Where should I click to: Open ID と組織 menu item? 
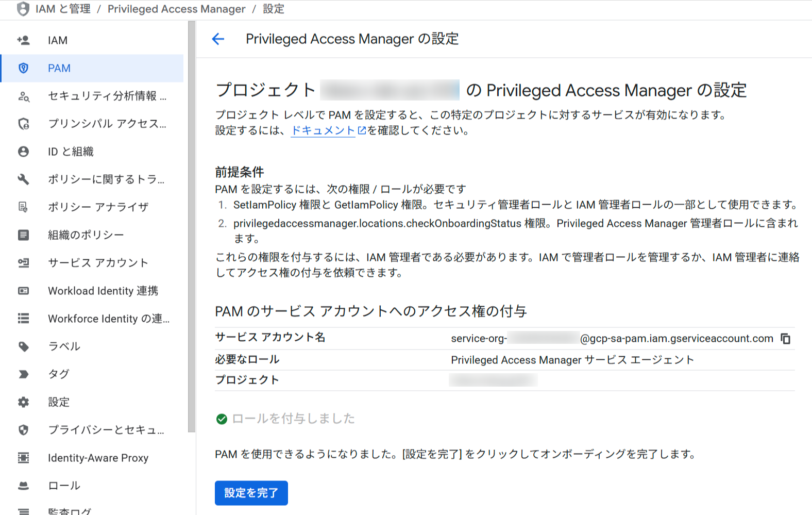click(71, 152)
